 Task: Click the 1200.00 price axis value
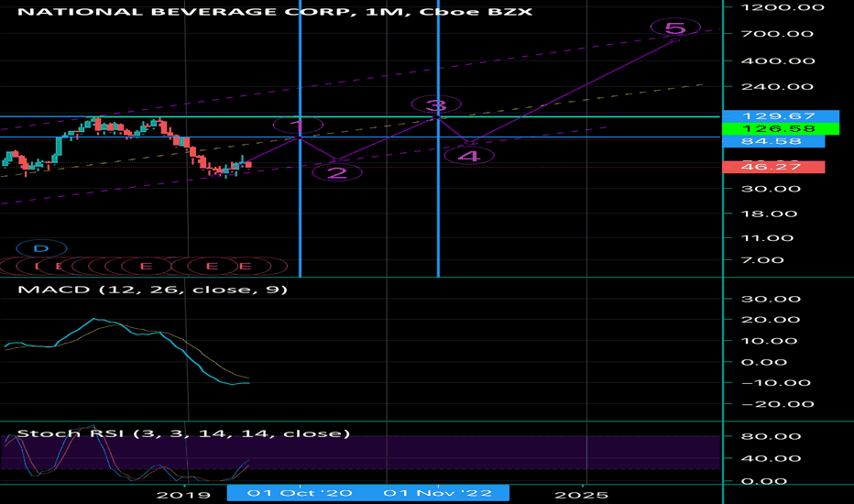pos(783,7)
